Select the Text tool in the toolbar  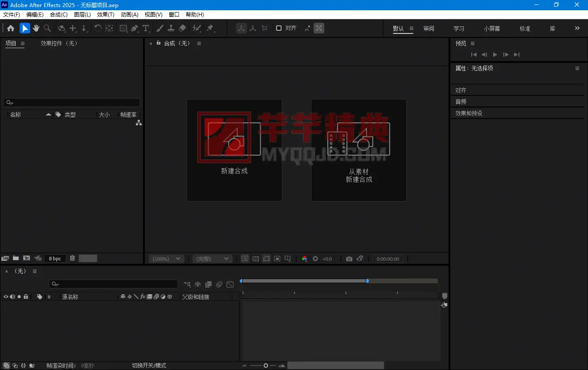(146, 28)
